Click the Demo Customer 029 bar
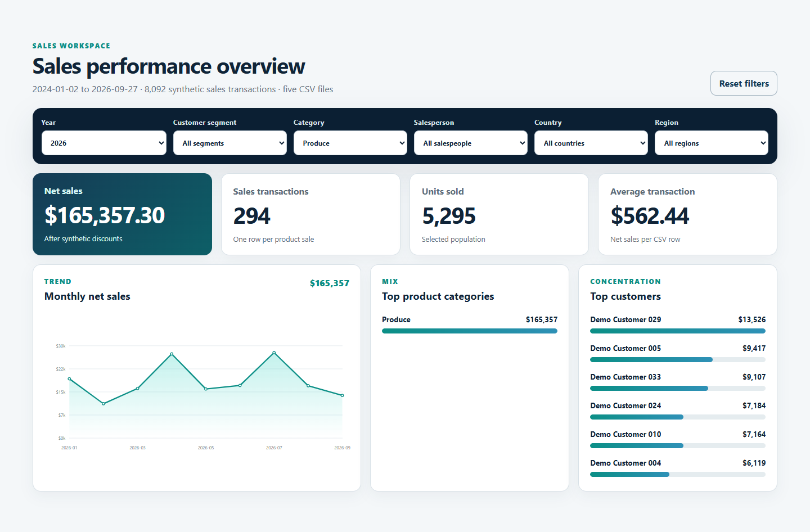This screenshot has width=810, height=532. [x=678, y=331]
